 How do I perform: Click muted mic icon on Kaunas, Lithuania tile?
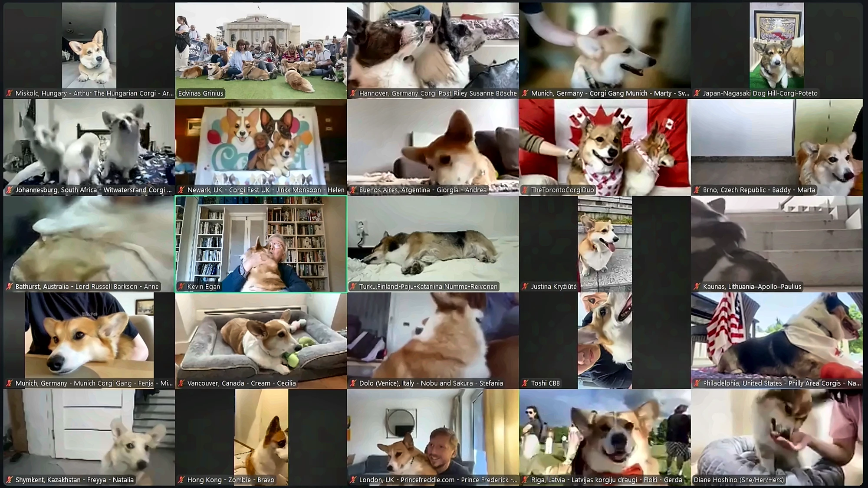click(697, 287)
